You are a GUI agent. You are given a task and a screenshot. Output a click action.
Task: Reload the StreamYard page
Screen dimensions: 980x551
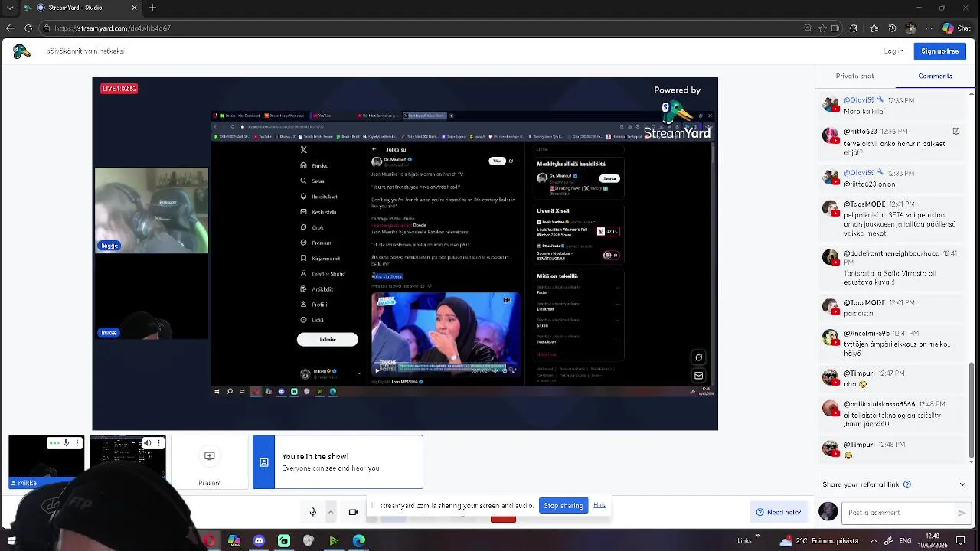(28, 28)
